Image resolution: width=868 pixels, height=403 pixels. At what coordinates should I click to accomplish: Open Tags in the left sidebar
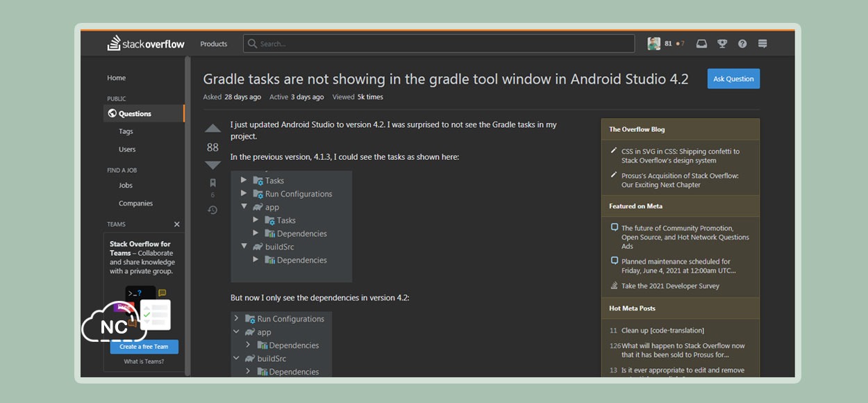point(126,131)
